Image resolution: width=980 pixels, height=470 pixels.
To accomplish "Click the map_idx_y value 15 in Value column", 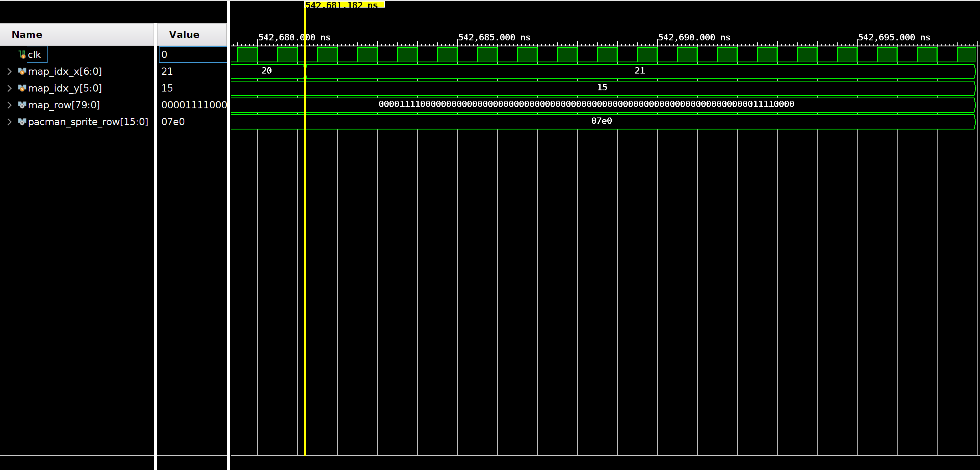I will click(167, 88).
